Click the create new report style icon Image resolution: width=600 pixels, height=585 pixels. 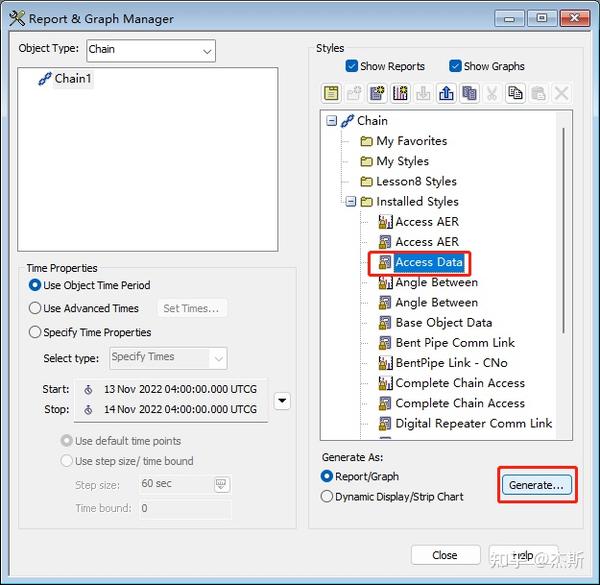pyautogui.click(x=377, y=93)
